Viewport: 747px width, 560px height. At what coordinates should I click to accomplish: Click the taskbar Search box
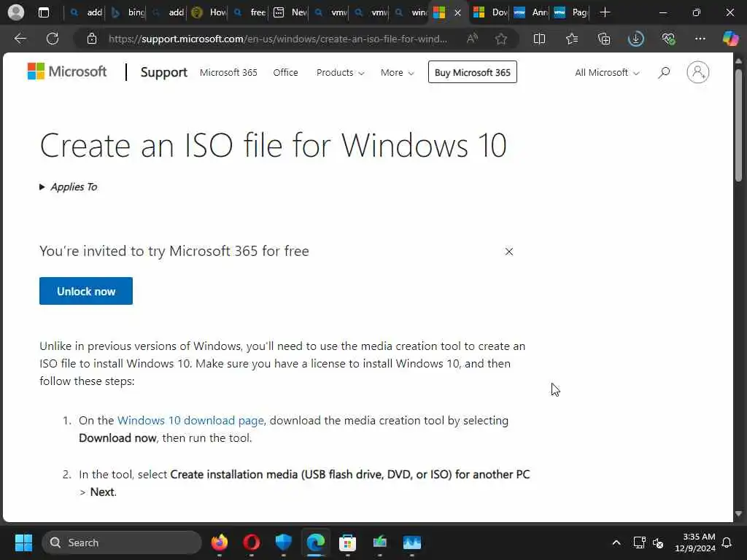(122, 542)
